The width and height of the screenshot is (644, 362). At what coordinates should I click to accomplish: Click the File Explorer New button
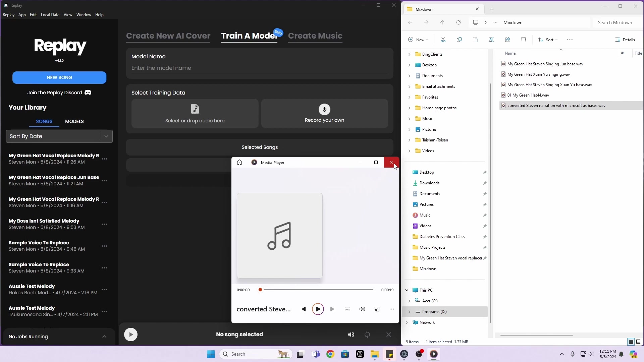(418, 40)
